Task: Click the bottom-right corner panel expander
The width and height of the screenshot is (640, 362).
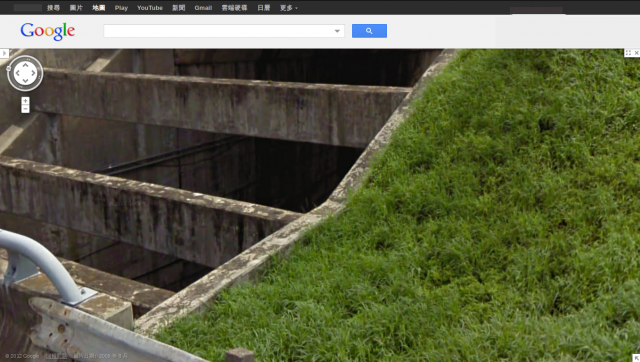Action: [x=636, y=358]
